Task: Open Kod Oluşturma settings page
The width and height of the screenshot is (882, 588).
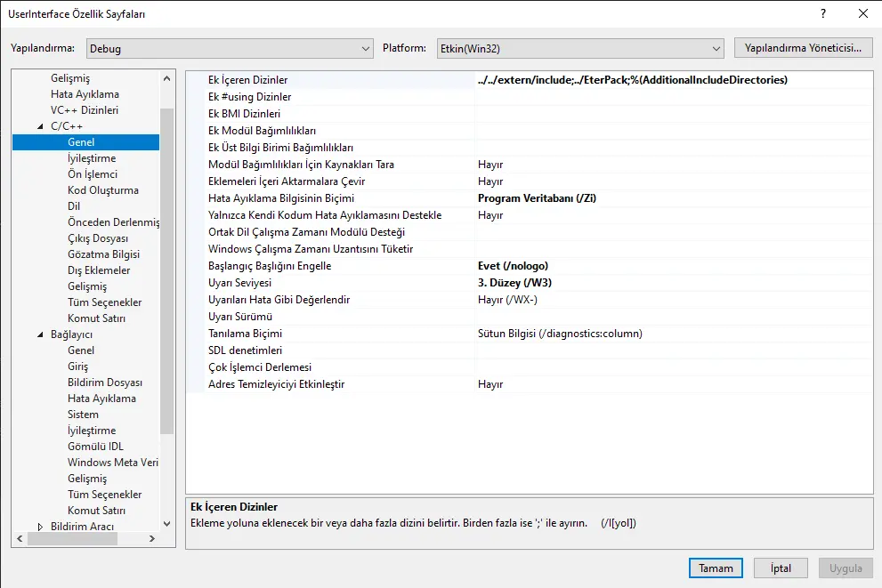Action: click(102, 190)
